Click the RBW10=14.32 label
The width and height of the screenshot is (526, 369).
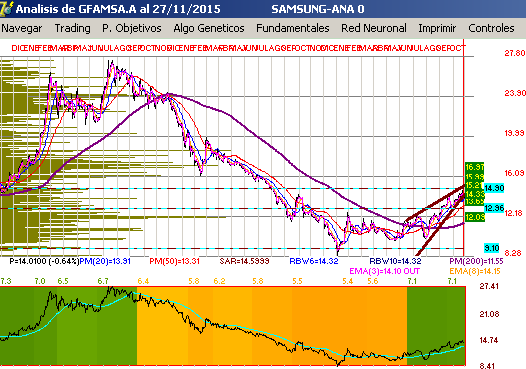[395, 261]
